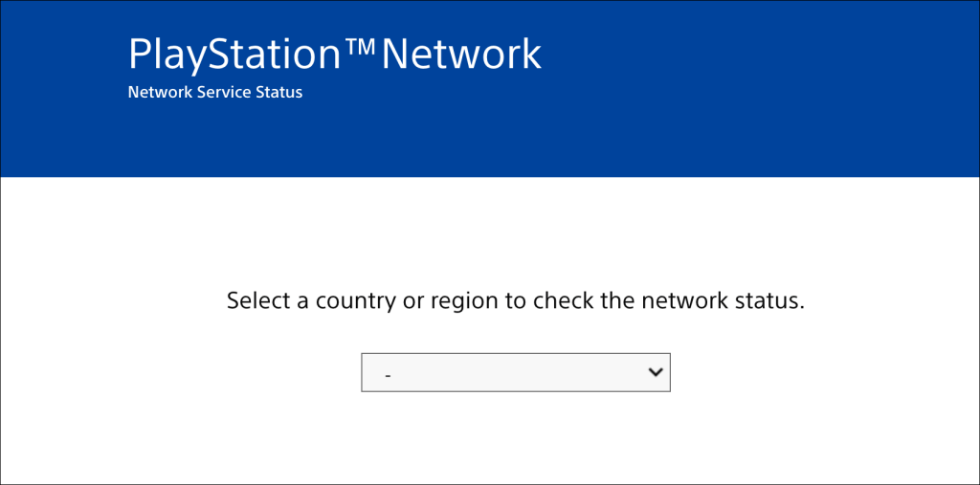Viewport: 980px width, 485px height.
Task: Expand the network status region list
Action: point(515,373)
